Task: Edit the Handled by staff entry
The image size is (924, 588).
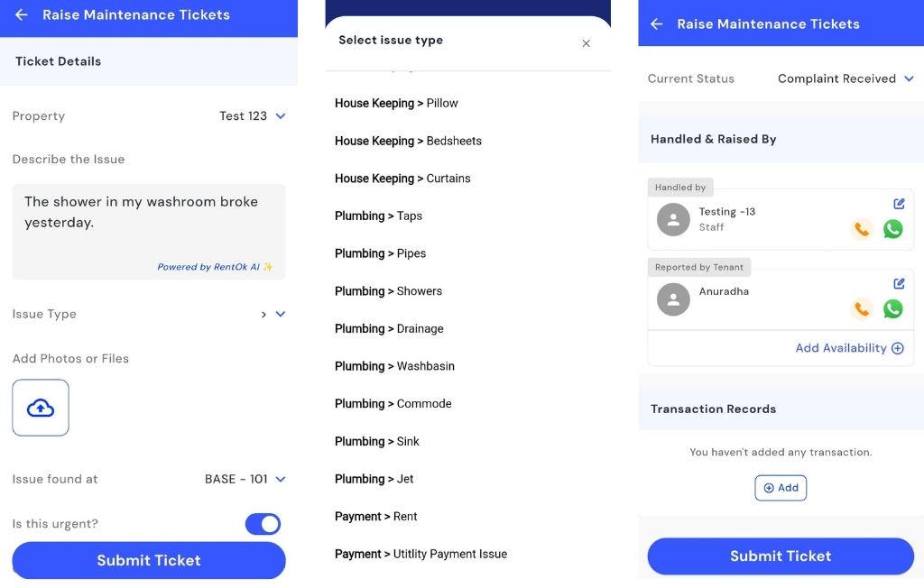Action: coord(899,204)
